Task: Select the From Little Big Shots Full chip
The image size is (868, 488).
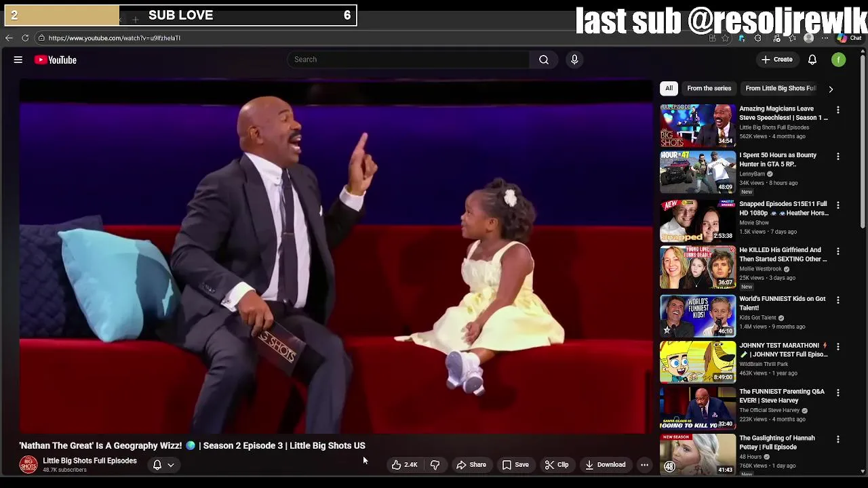Action: tap(781, 88)
